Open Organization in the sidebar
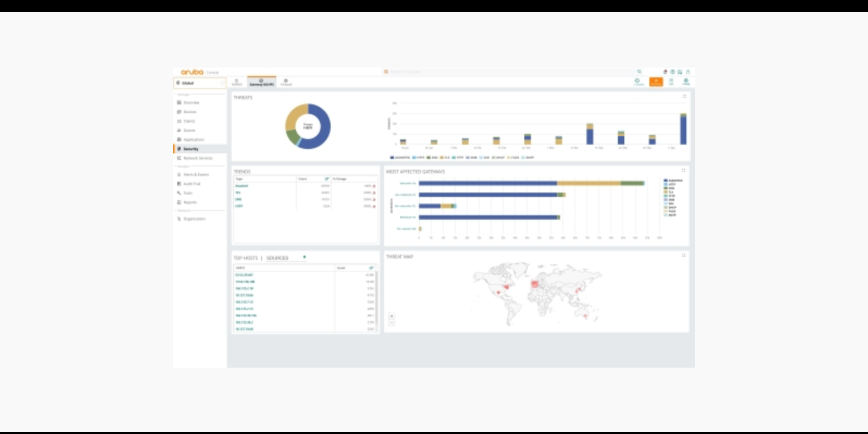The image size is (868, 434). (x=199, y=219)
